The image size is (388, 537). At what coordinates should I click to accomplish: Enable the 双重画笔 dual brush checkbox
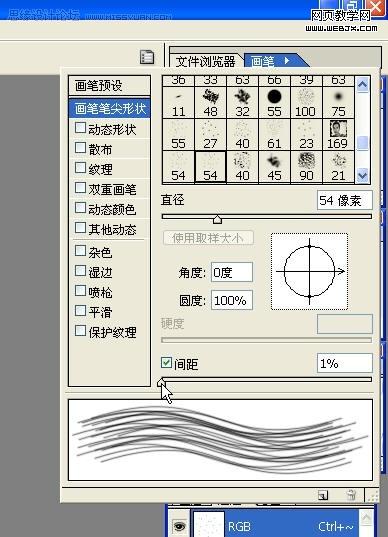click(80, 188)
